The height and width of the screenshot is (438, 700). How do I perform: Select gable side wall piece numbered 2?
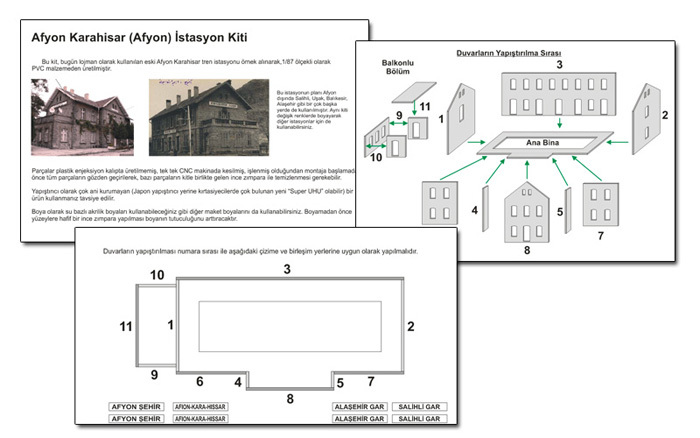tap(646, 119)
